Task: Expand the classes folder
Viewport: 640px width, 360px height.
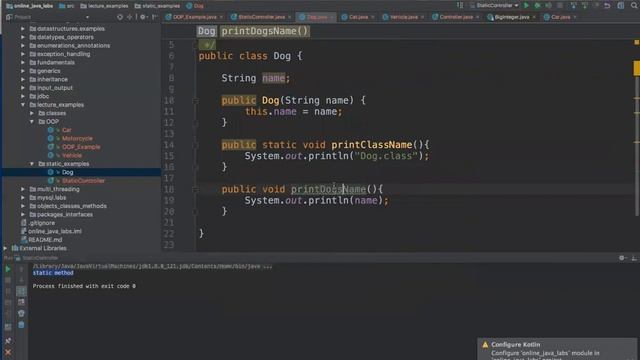Action: click(32, 113)
